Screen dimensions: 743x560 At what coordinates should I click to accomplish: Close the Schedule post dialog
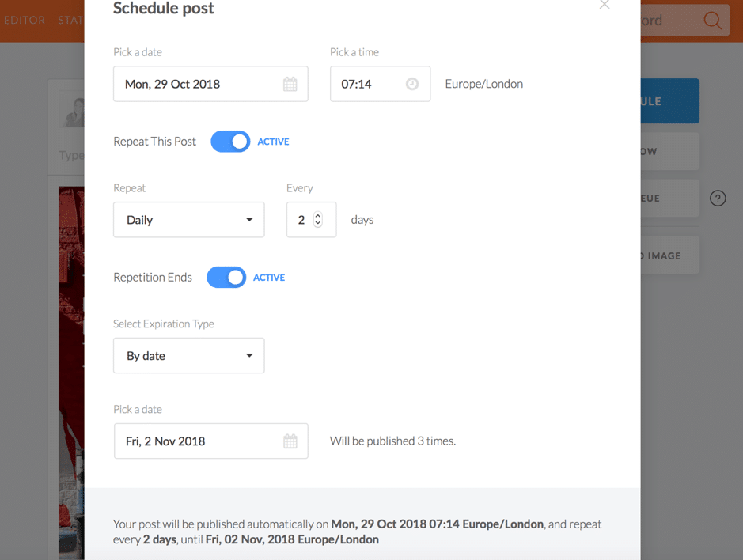pos(605,5)
